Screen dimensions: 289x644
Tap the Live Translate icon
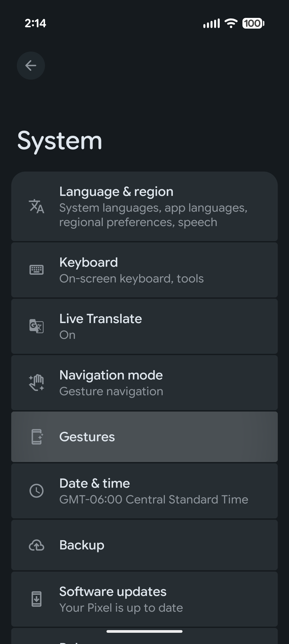pos(36,326)
